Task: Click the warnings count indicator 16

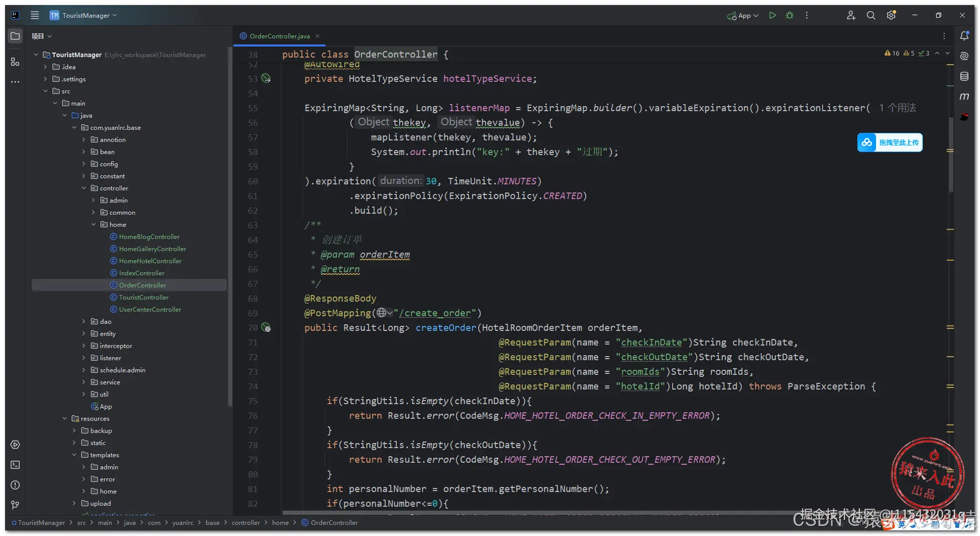Action: [892, 53]
